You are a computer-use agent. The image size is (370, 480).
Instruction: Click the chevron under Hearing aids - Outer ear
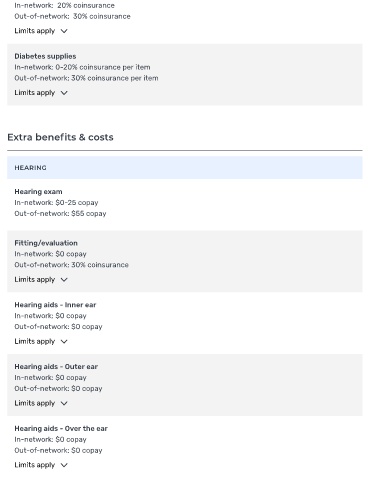coord(64,403)
